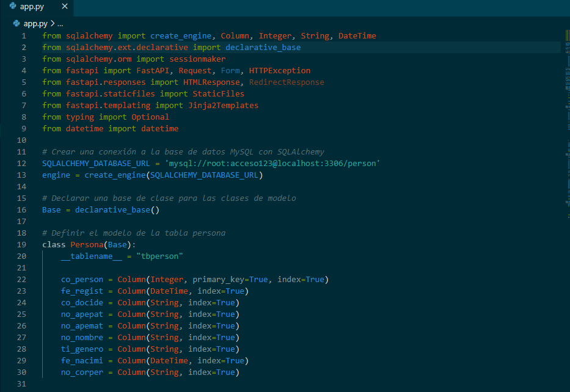Click line number 31 in the gutter

23,383
